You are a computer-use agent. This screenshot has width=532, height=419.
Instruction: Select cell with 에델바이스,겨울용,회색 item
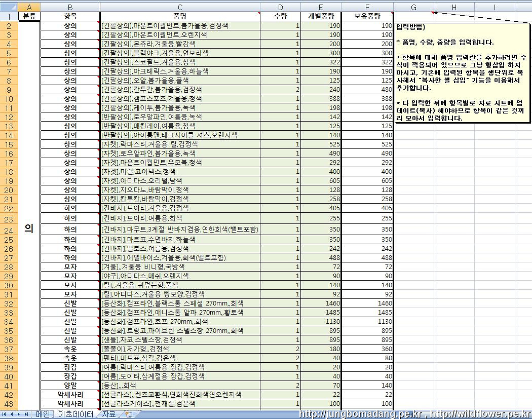tap(180, 258)
